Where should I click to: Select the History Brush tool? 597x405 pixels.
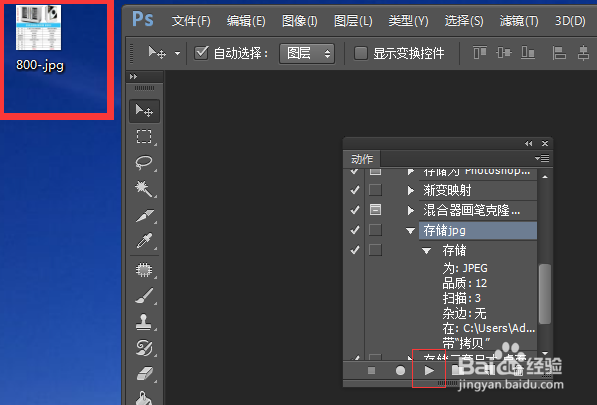(144, 347)
